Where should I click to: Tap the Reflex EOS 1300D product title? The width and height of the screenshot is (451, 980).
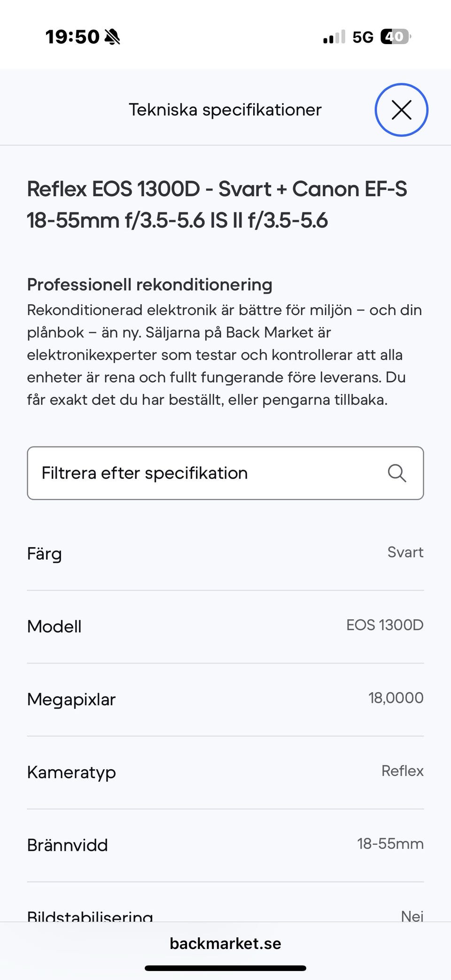(x=217, y=204)
